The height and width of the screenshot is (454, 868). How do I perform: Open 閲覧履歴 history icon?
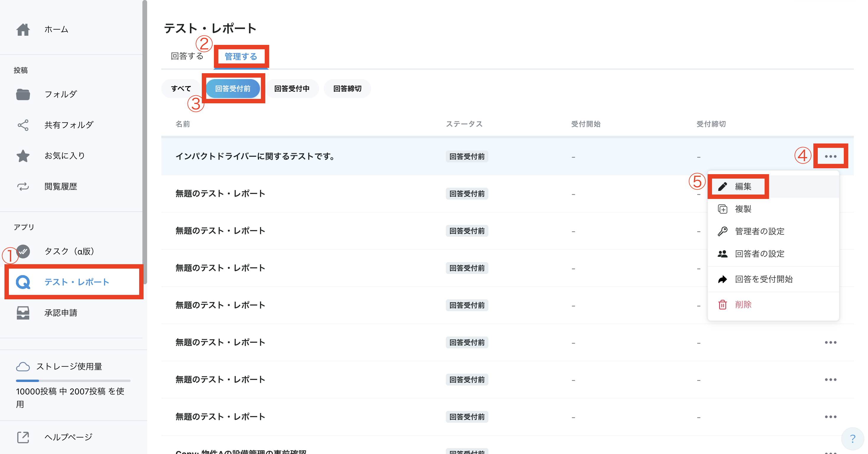click(x=23, y=186)
